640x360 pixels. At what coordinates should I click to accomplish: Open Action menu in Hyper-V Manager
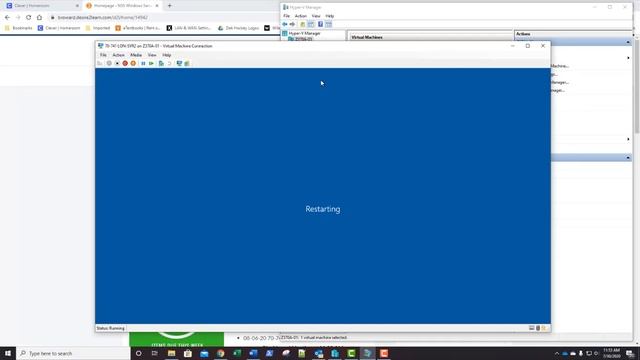click(x=301, y=16)
